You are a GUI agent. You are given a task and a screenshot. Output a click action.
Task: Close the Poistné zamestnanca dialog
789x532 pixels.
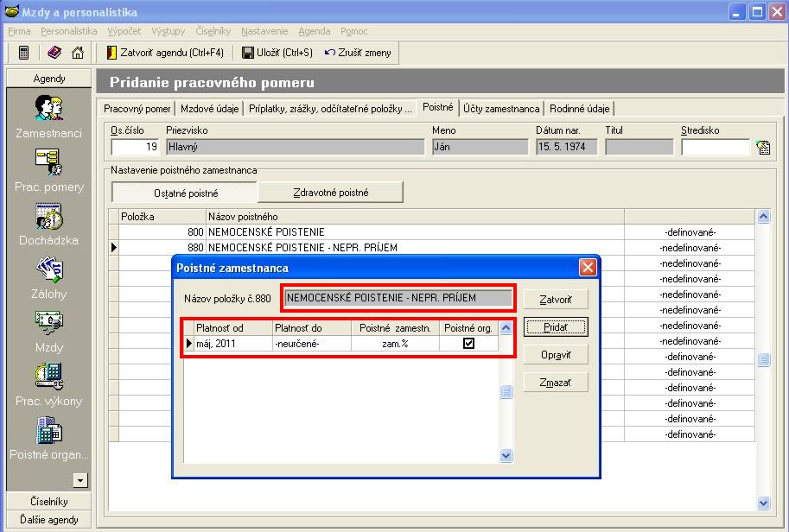click(x=588, y=268)
